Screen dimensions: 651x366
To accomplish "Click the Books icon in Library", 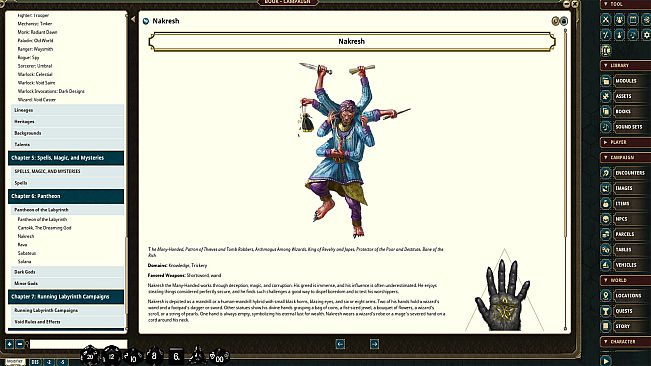I will point(606,112).
